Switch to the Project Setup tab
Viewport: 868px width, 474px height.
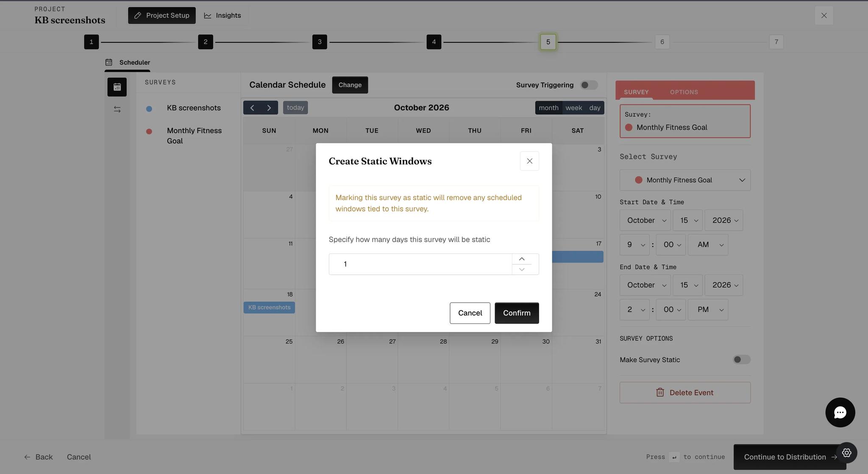click(x=162, y=16)
